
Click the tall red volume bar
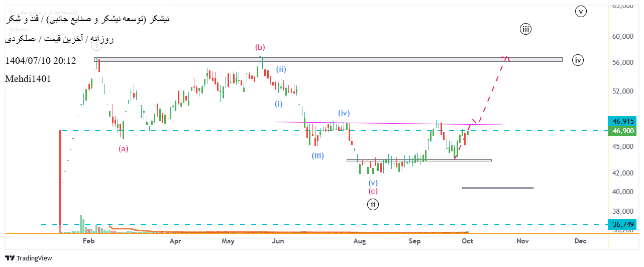(60, 181)
